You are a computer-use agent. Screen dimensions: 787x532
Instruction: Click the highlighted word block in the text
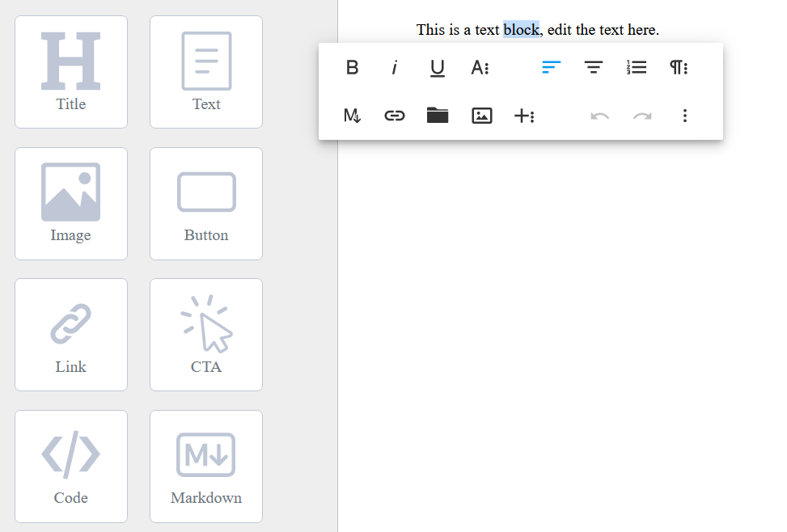(521, 29)
